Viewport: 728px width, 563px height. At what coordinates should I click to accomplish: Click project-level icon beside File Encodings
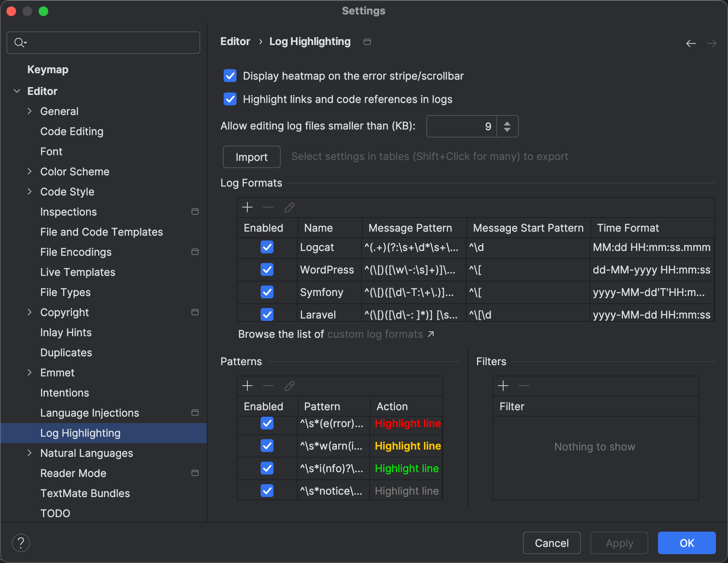coord(195,252)
